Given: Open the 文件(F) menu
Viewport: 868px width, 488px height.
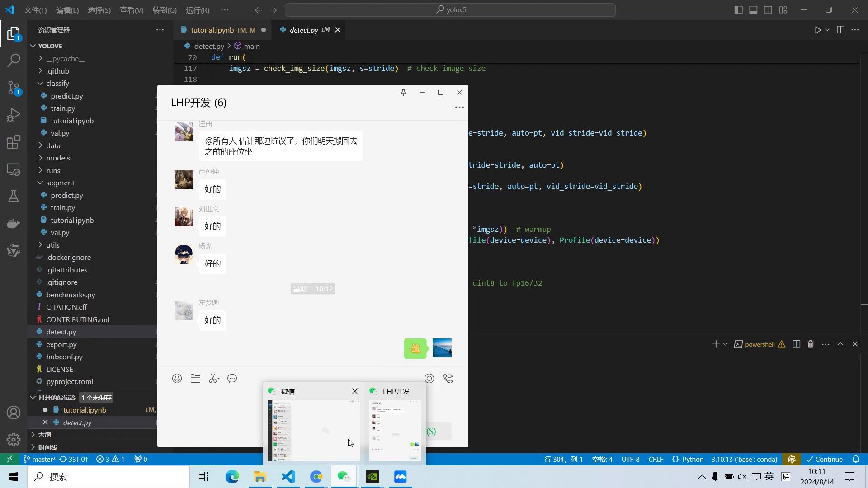Looking at the screenshot, I should (x=35, y=10).
